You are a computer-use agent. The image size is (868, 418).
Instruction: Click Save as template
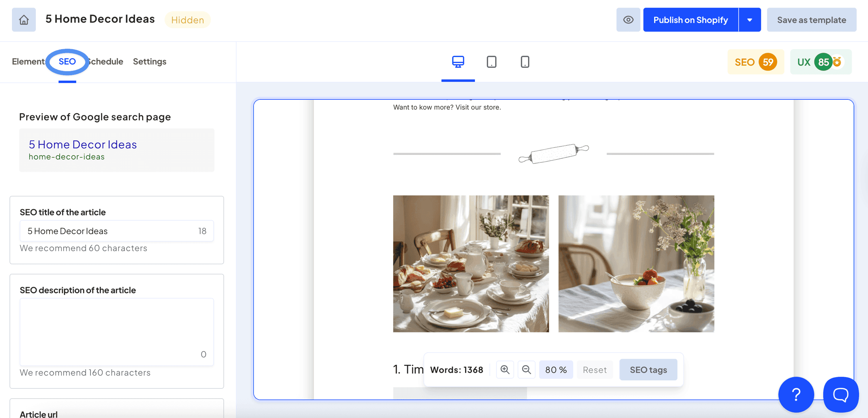click(x=812, y=20)
